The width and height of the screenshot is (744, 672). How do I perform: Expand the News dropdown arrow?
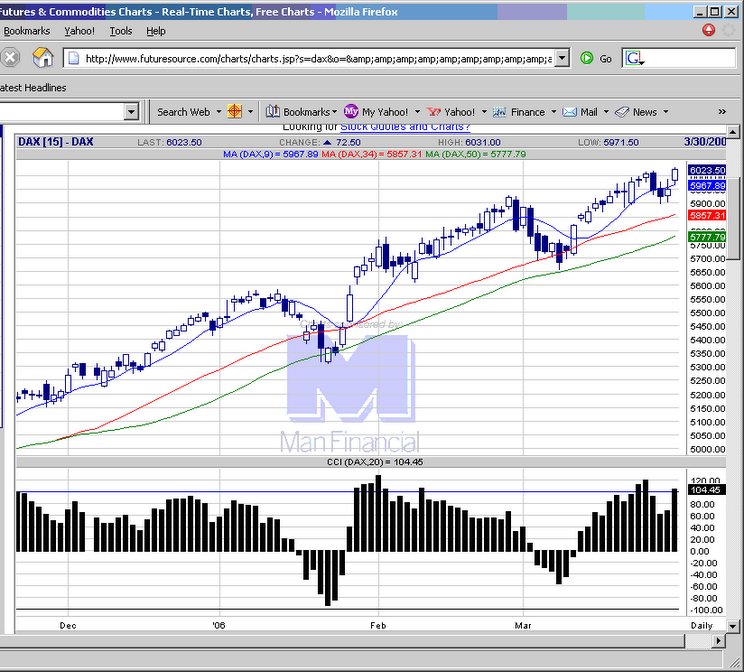pos(666,112)
